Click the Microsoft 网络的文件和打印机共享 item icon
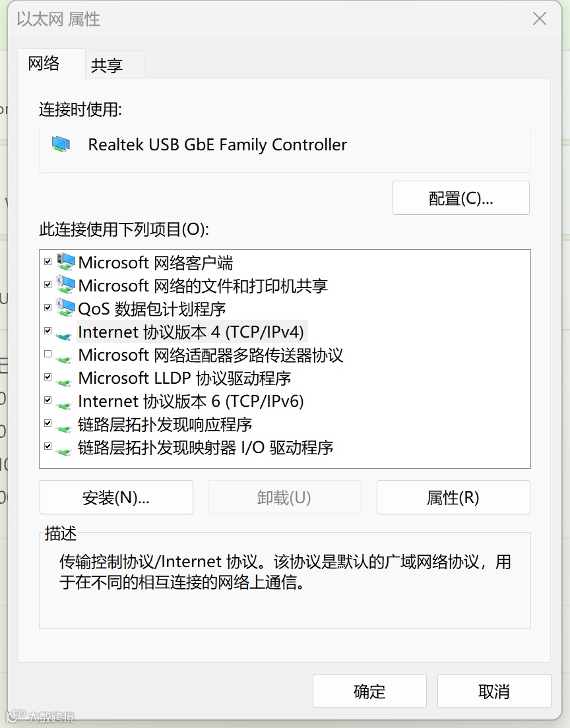The height and width of the screenshot is (728, 570). [x=65, y=285]
